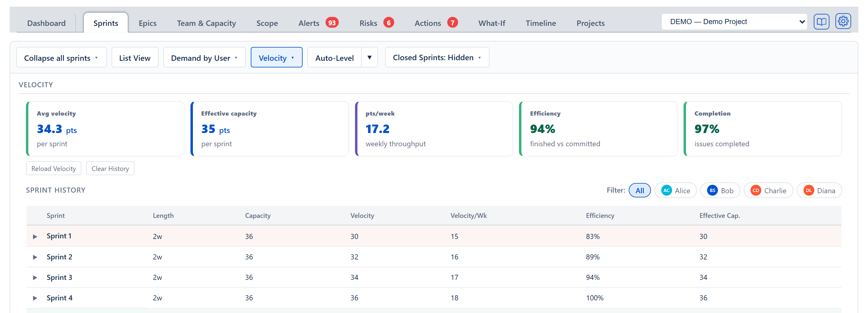Filter sprint history by Bob
This screenshot has width=868, height=313.
[x=720, y=191]
